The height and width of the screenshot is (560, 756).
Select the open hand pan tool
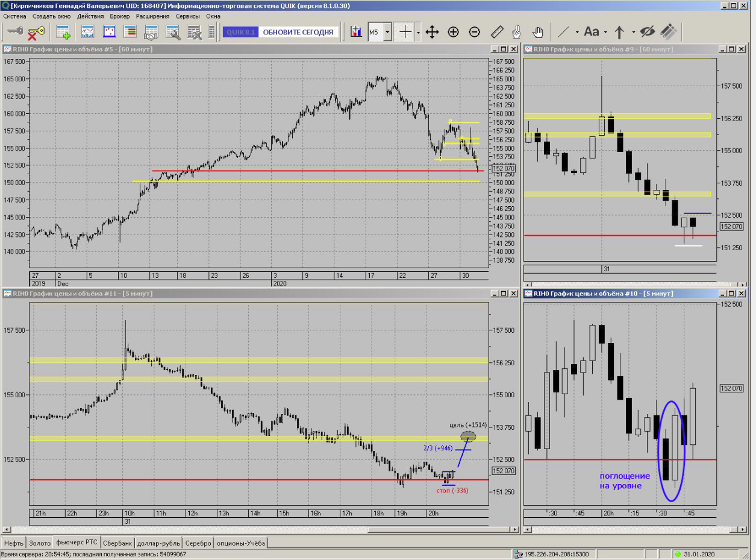point(538,32)
